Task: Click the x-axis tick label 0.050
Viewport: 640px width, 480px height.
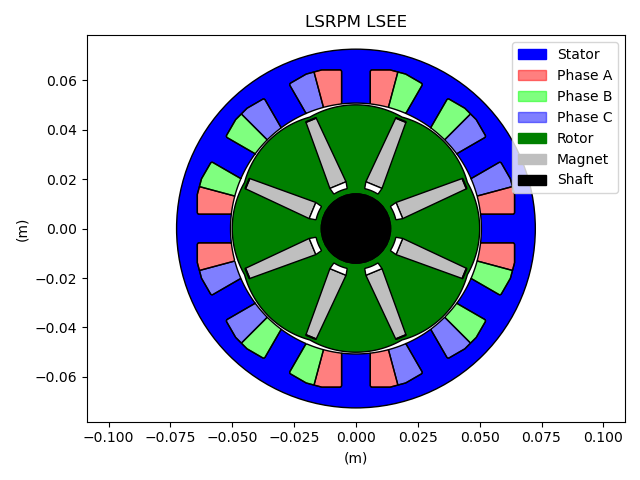Action: [x=480, y=437]
